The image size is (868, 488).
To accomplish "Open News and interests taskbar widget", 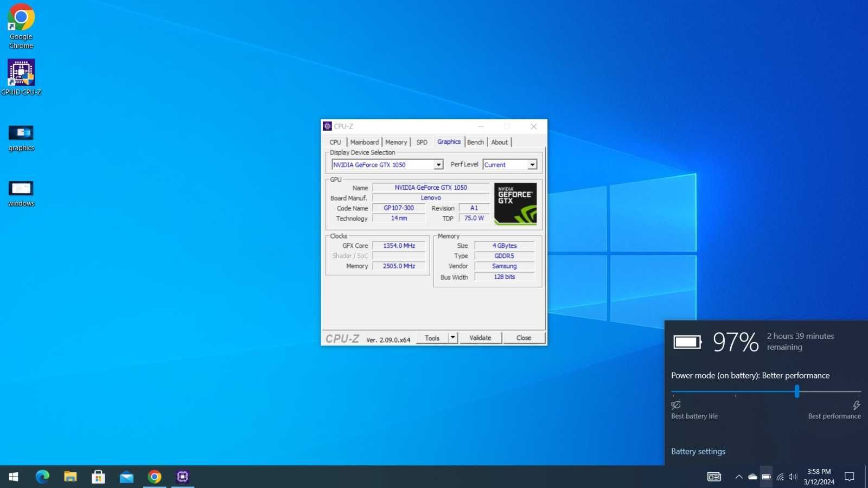I will (x=714, y=477).
